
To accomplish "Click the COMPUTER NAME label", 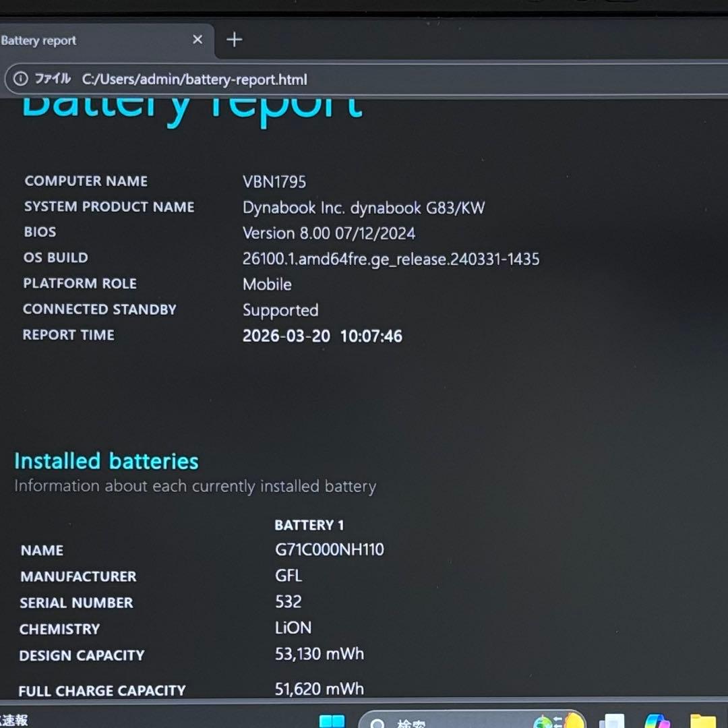I will (86, 181).
